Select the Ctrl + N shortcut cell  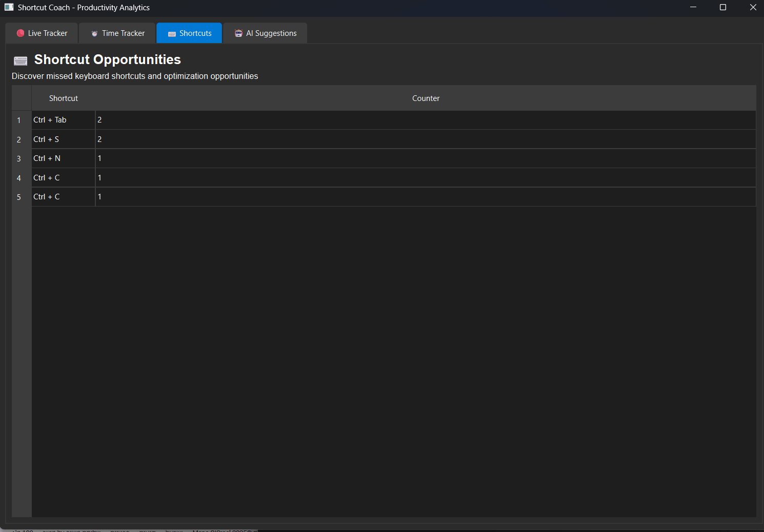click(x=63, y=158)
